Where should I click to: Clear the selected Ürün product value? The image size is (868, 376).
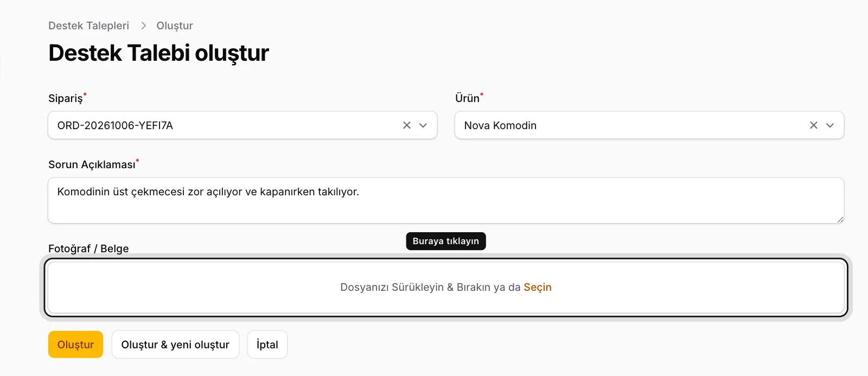814,125
